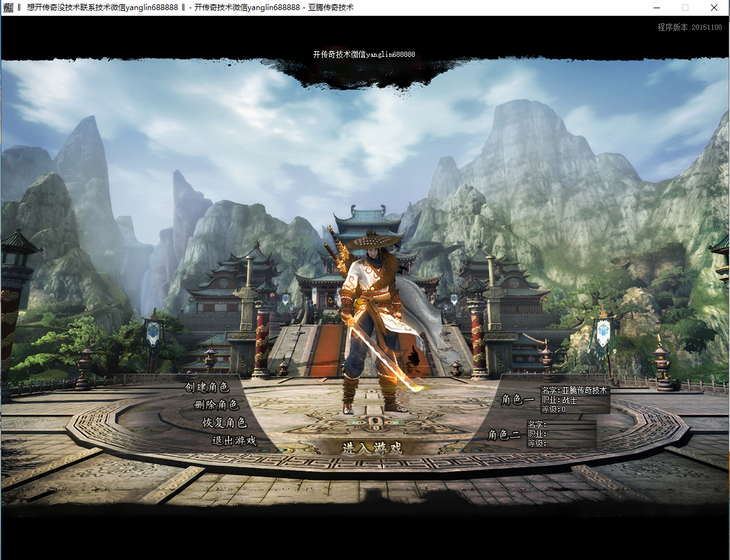The height and width of the screenshot is (560, 730).
Task: Minimize the game window
Action: [657, 8]
